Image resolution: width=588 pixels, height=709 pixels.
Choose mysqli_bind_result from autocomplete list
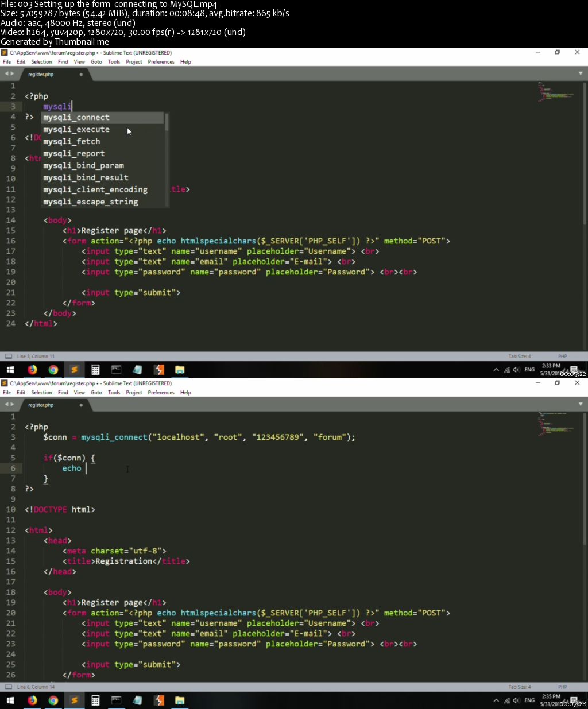(x=103, y=178)
